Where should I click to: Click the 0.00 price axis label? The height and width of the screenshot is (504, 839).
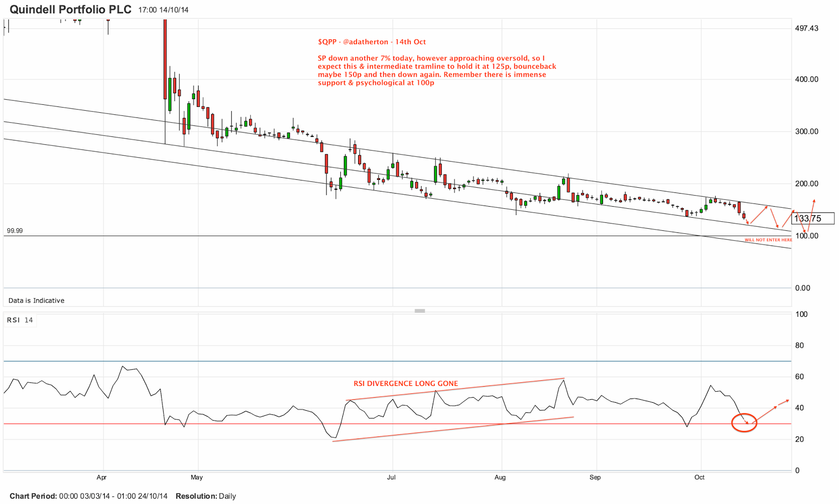803,288
